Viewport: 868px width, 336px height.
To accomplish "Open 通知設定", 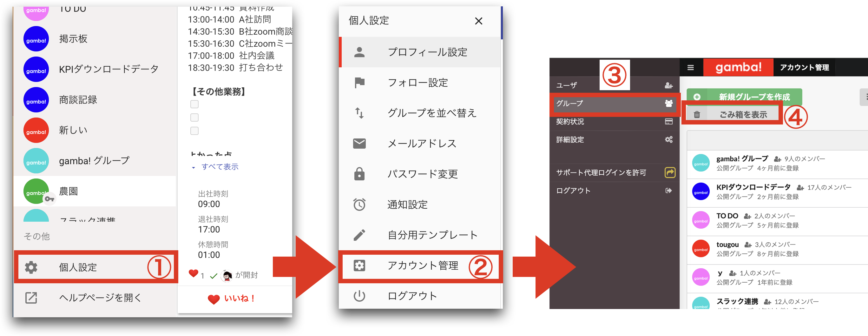I will pyautogui.click(x=420, y=205).
